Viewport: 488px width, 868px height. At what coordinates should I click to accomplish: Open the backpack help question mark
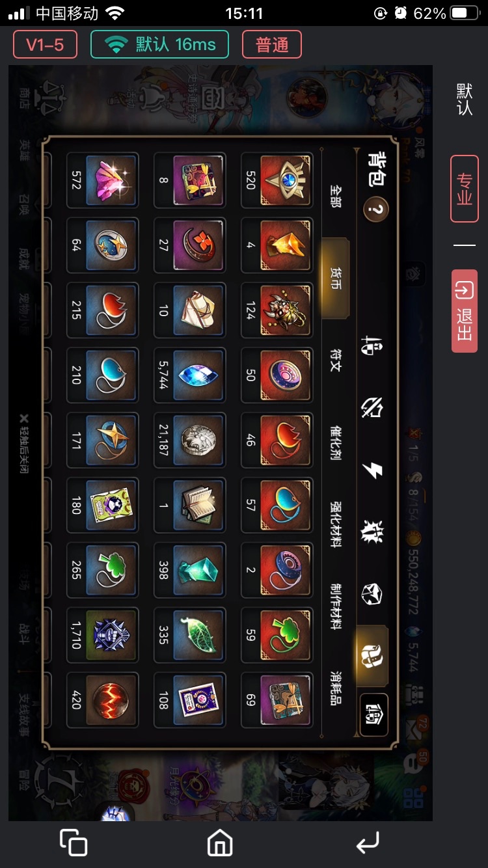click(376, 210)
